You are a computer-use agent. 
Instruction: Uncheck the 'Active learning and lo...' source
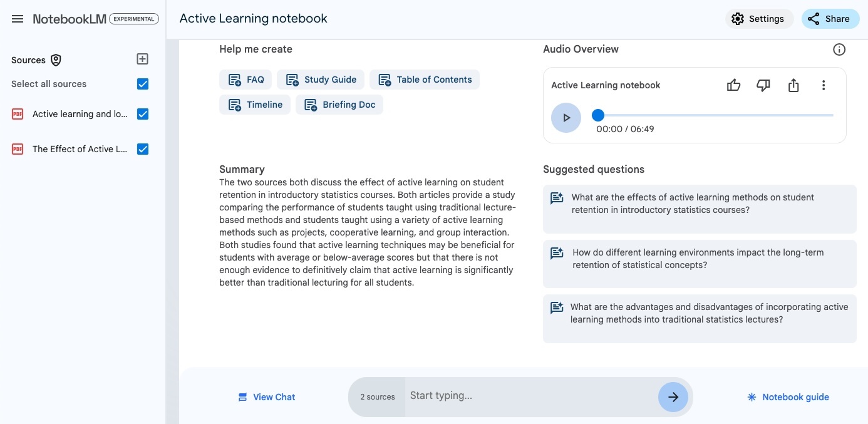click(143, 114)
